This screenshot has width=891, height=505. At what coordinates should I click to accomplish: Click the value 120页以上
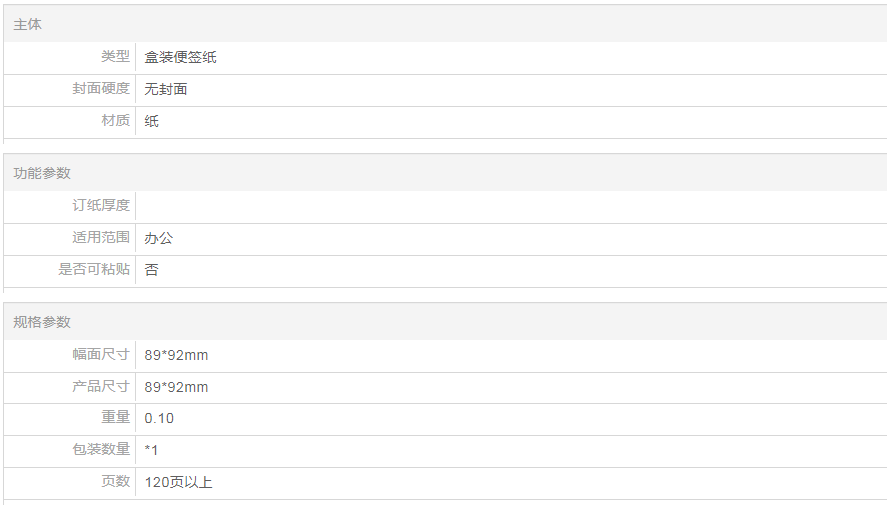[x=178, y=482]
